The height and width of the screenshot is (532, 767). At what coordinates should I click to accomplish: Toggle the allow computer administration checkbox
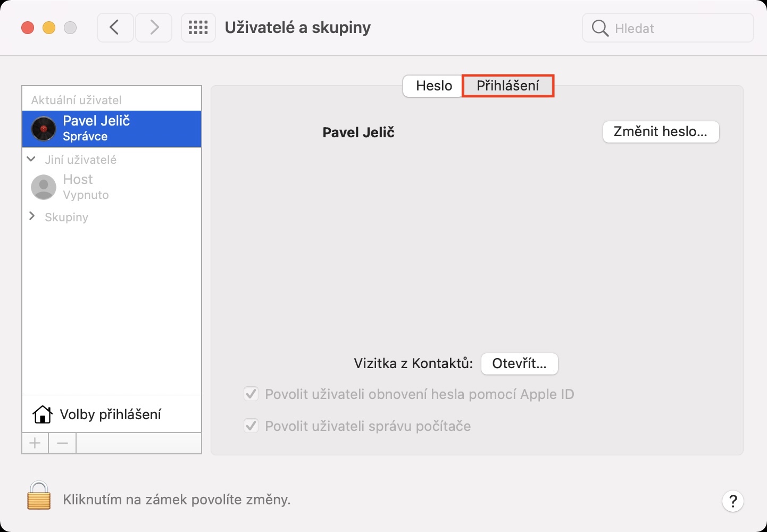251,426
